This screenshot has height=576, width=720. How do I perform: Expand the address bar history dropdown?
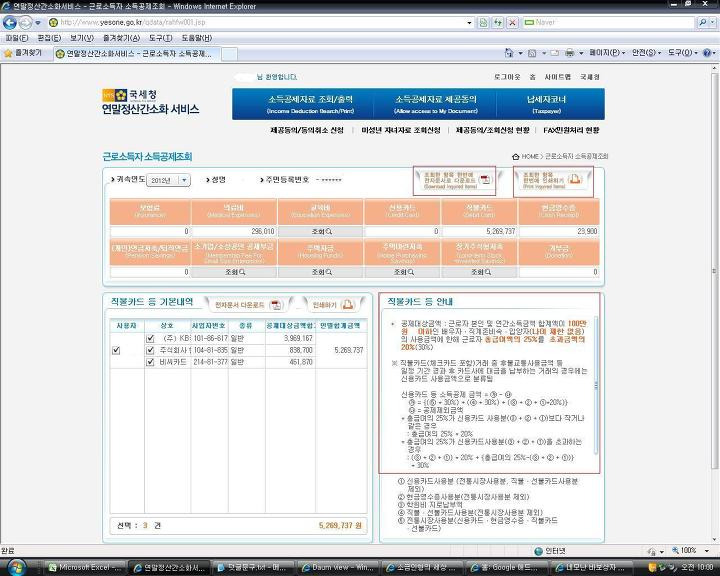(469, 23)
